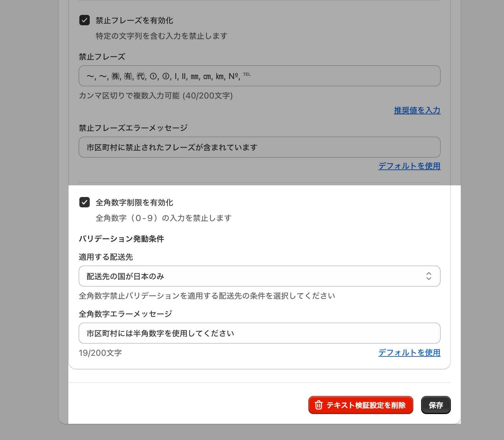
Task: Click into the 全角数字エラーメッセージ text field
Action: pos(259,333)
